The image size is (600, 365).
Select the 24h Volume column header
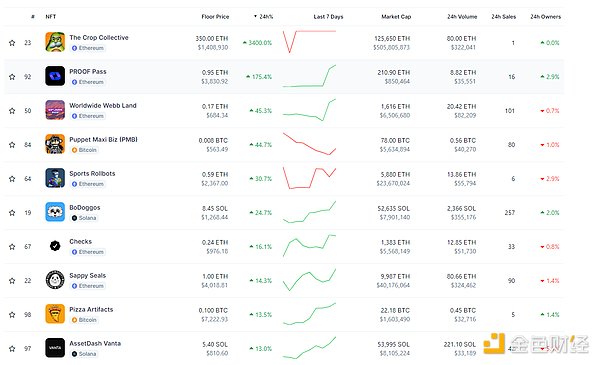pyautogui.click(x=462, y=16)
